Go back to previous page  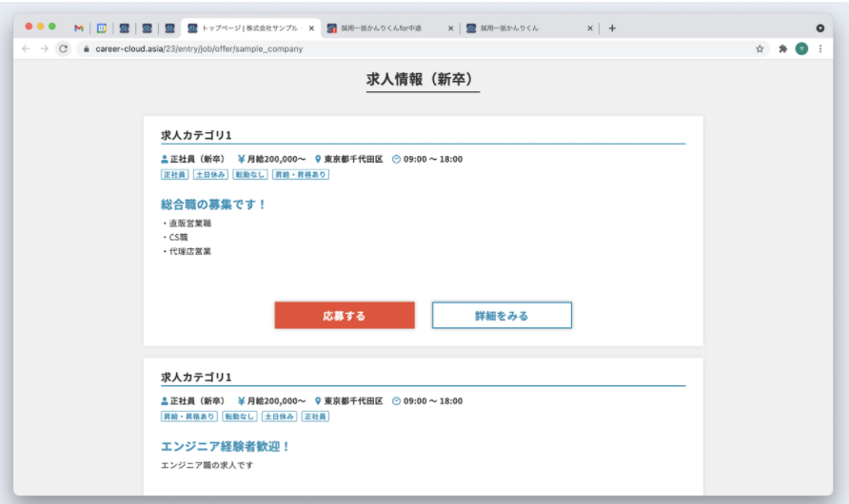point(26,48)
